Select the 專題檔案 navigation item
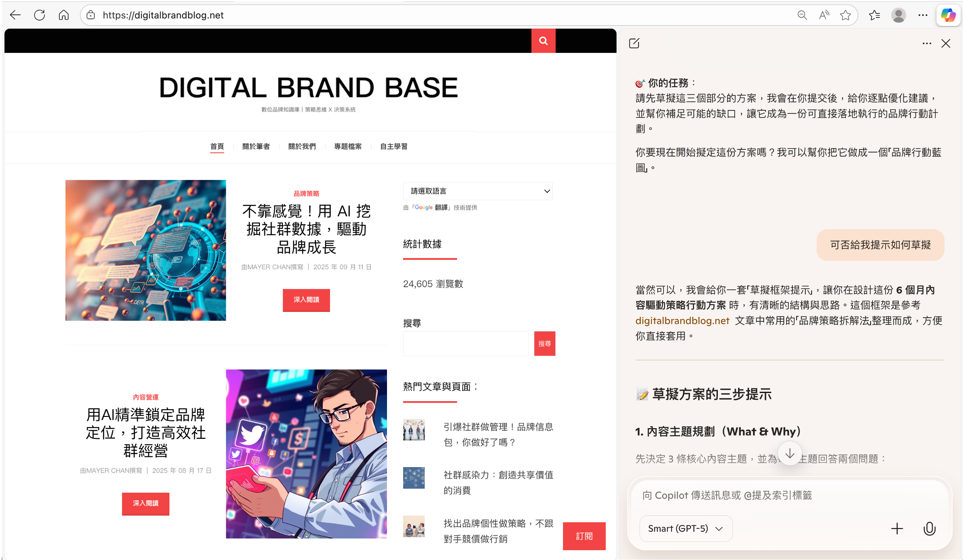Image resolution: width=963 pixels, height=560 pixels. point(347,146)
